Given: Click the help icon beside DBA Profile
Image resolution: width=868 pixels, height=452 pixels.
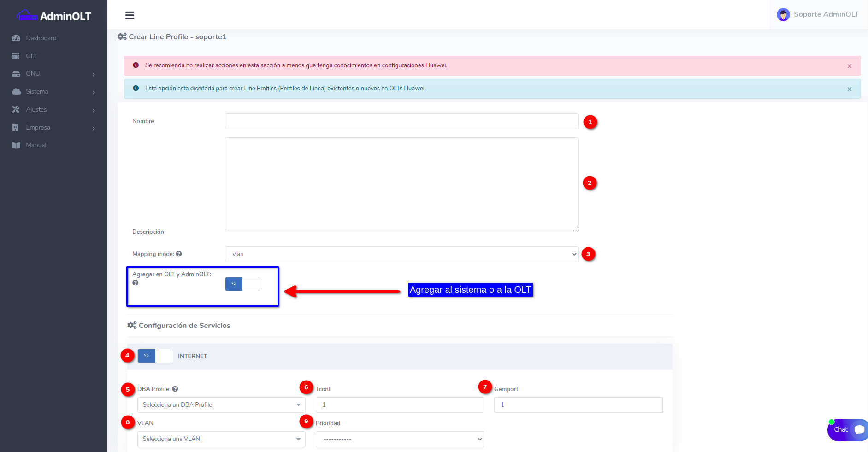Looking at the screenshot, I should click(175, 389).
